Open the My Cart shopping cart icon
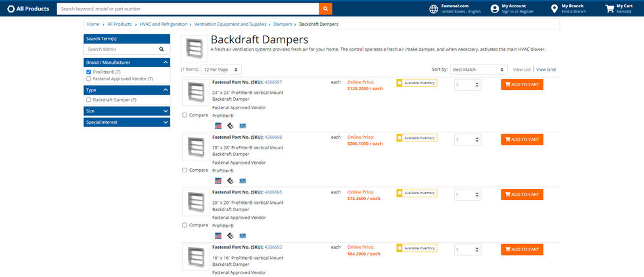 tap(610, 9)
